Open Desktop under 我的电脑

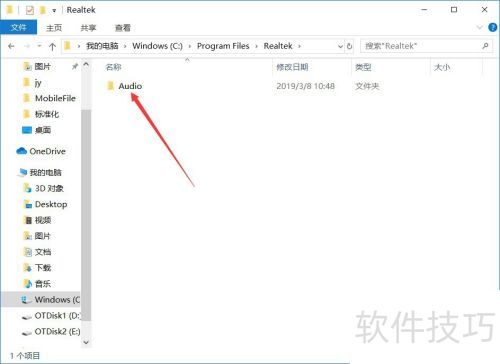[x=51, y=204]
